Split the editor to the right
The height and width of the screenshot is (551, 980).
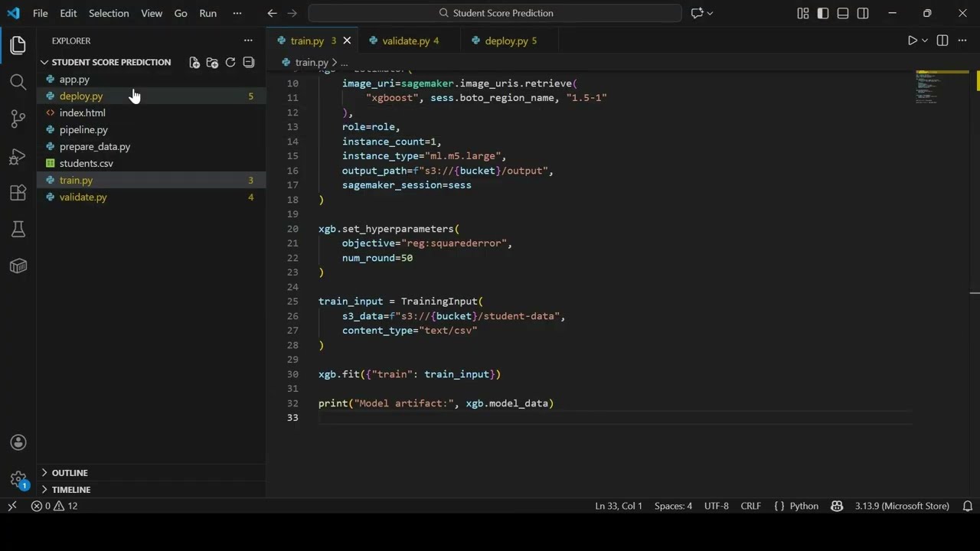click(x=942, y=41)
